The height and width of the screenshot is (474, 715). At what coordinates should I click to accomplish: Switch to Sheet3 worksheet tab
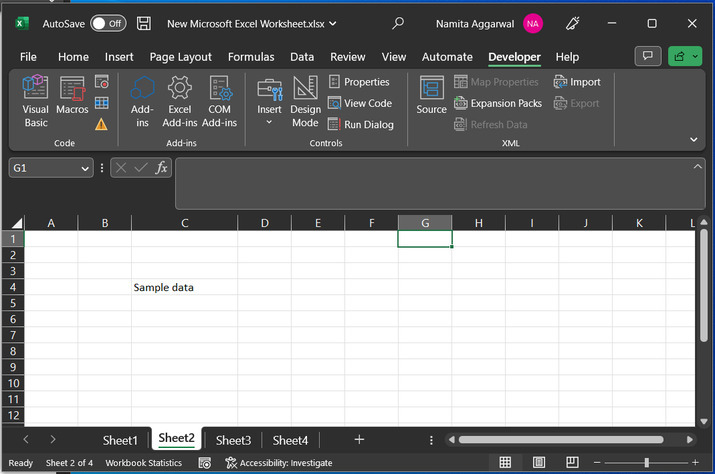point(233,440)
